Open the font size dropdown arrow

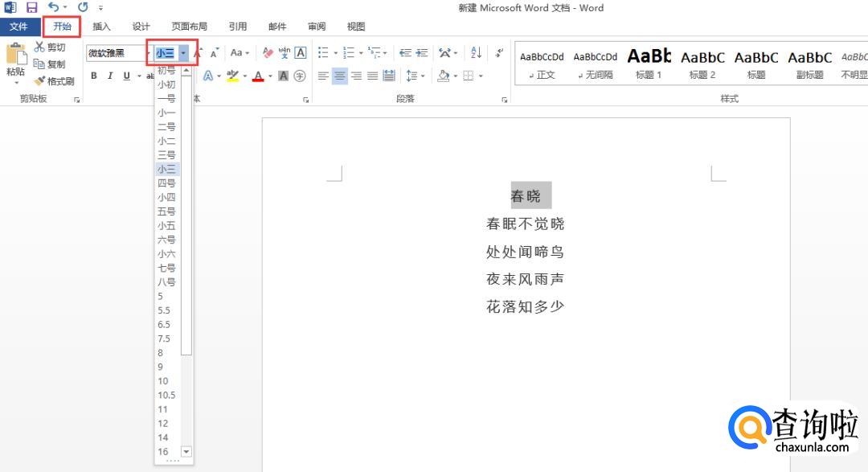[x=184, y=53]
